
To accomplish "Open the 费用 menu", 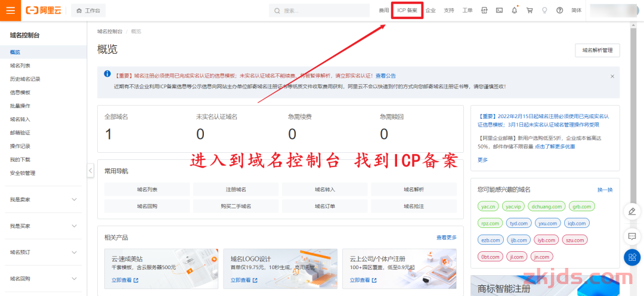I will click(x=383, y=11).
